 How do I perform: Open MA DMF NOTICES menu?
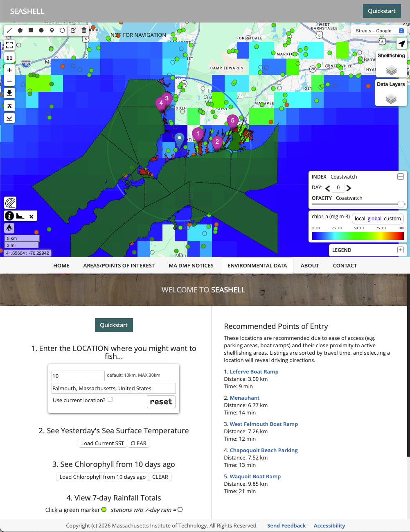(x=191, y=265)
